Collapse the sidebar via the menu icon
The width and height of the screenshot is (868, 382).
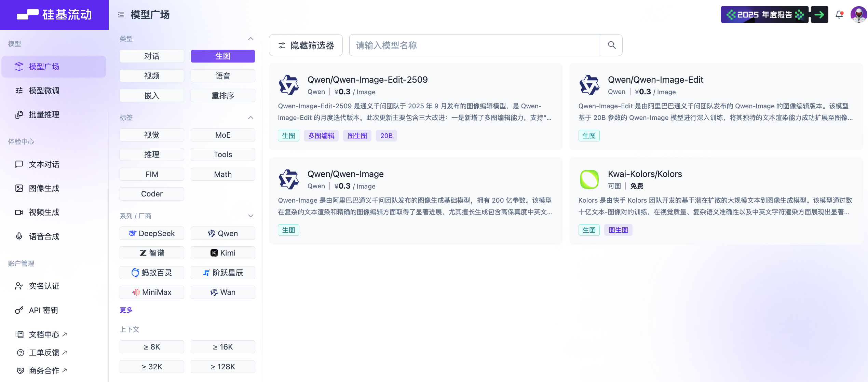click(x=121, y=15)
